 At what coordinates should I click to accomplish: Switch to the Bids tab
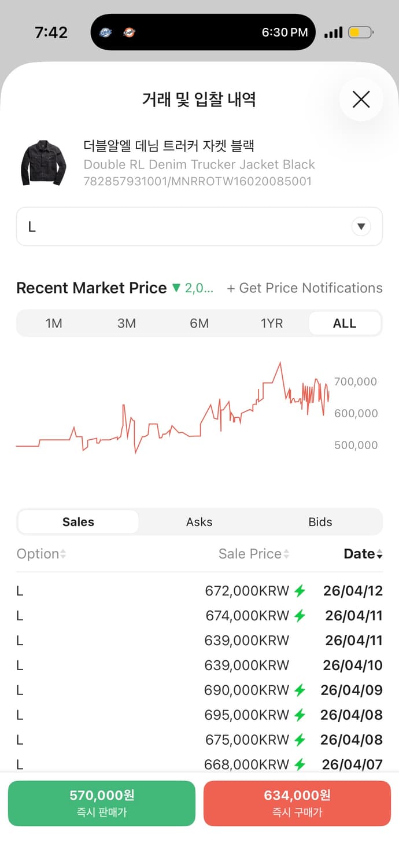[320, 521]
